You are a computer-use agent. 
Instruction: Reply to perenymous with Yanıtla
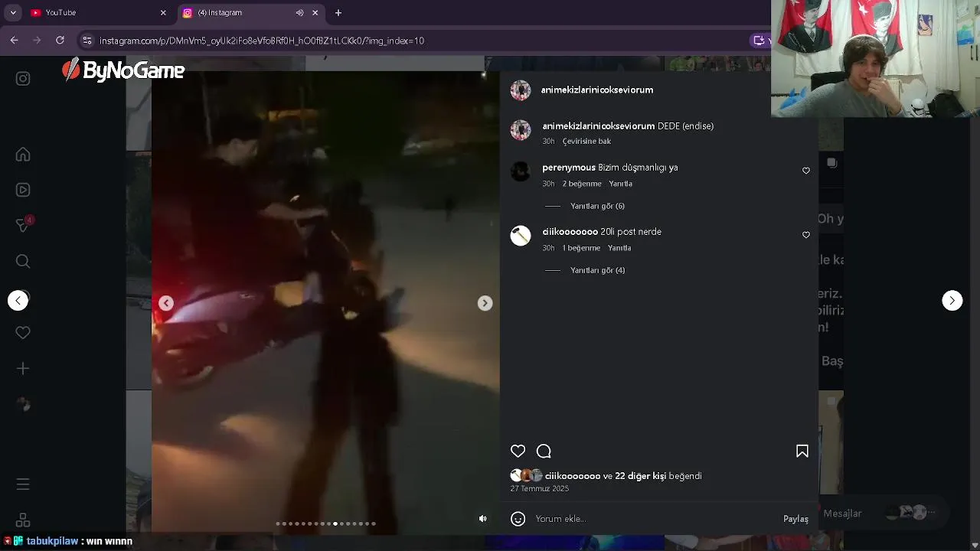[620, 184]
